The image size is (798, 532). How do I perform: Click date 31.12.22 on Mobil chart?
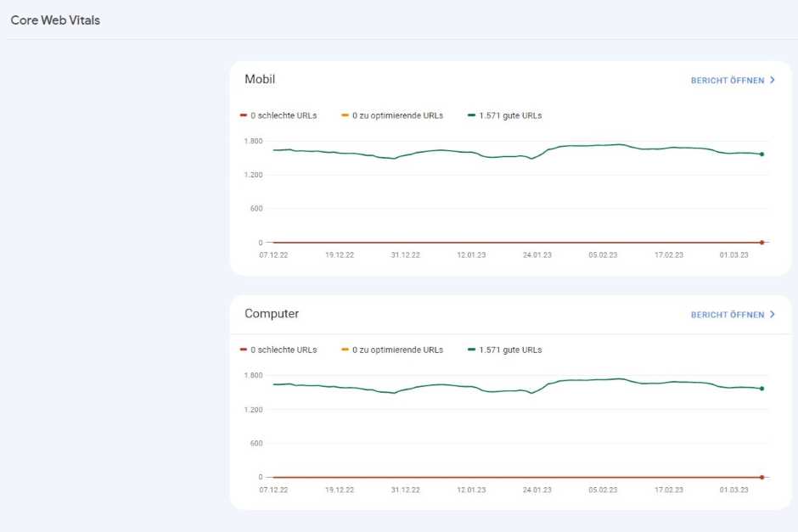pyautogui.click(x=406, y=255)
